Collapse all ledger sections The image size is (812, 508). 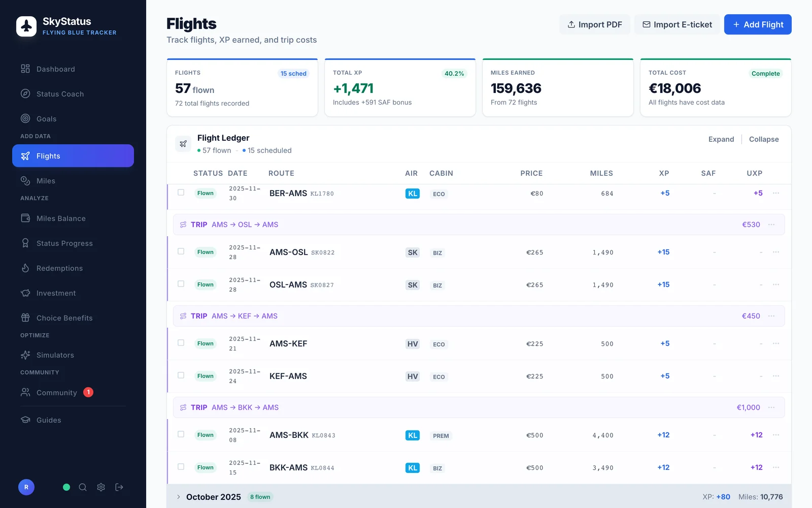(764, 139)
